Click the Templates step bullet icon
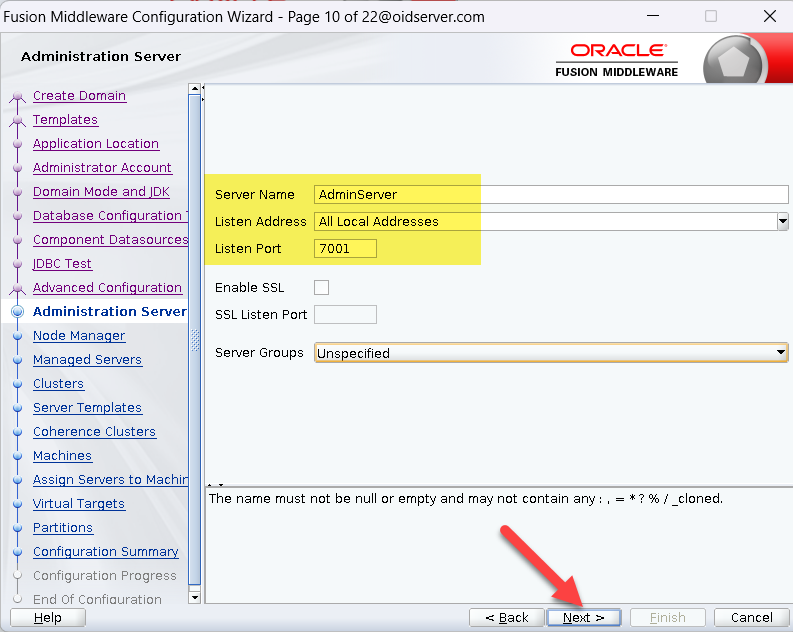Screen dimensions: 793x632 point(18,120)
